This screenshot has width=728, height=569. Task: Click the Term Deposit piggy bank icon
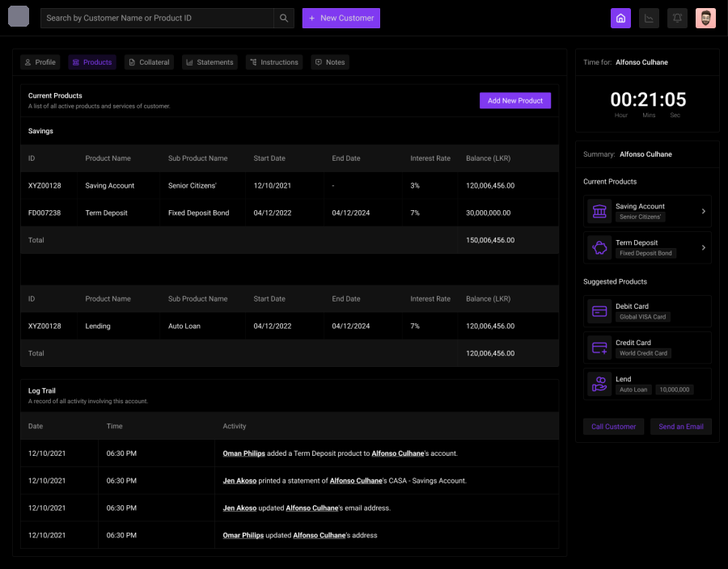(x=599, y=247)
